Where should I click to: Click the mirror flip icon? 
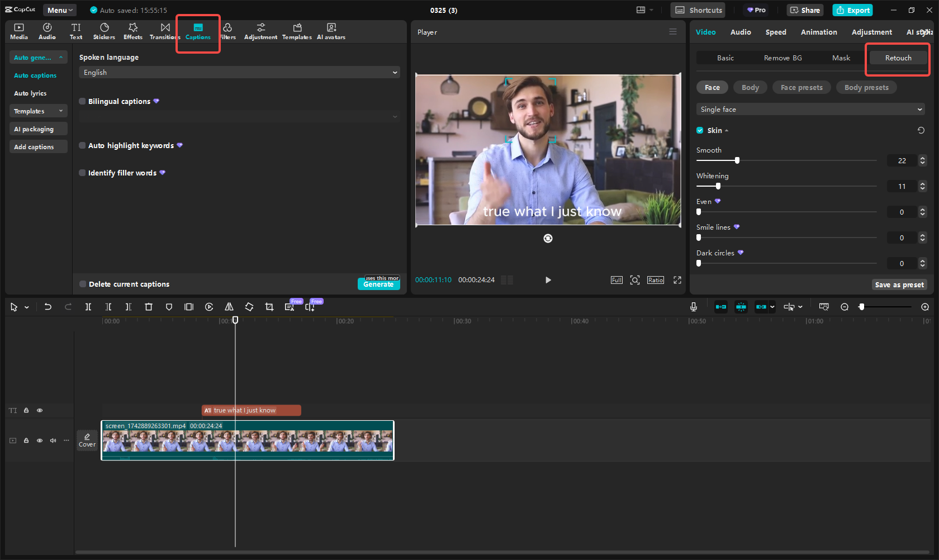tap(229, 307)
